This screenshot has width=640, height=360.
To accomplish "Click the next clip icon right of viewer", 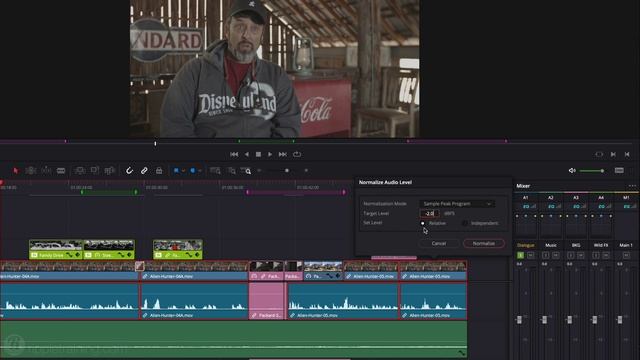I will click(x=613, y=154).
